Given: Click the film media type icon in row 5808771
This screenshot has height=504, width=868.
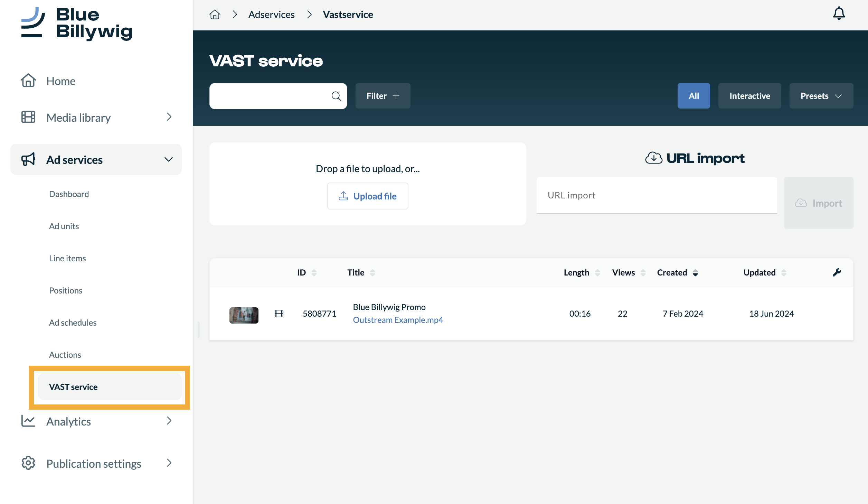Looking at the screenshot, I should click(x=279, y=314).
